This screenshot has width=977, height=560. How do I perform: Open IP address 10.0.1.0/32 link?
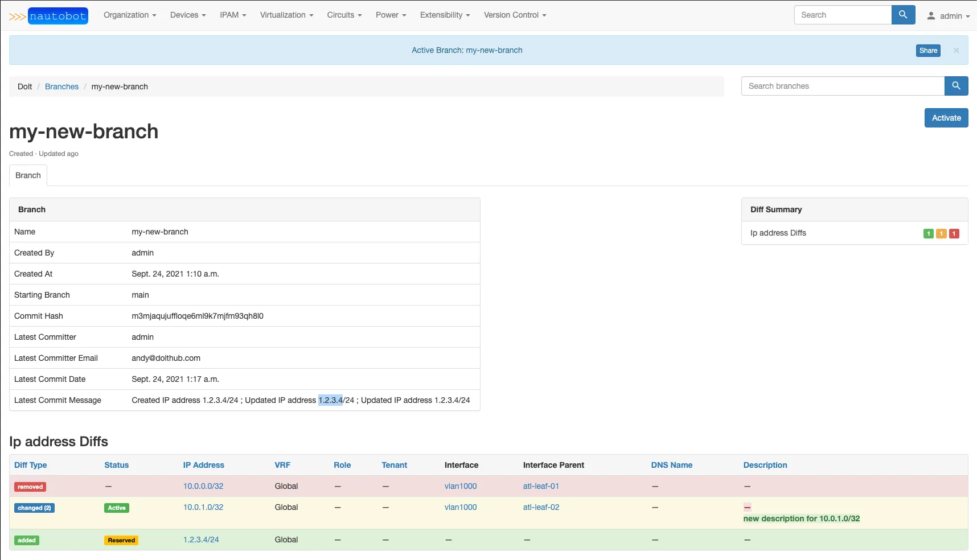tap(203, 507)
